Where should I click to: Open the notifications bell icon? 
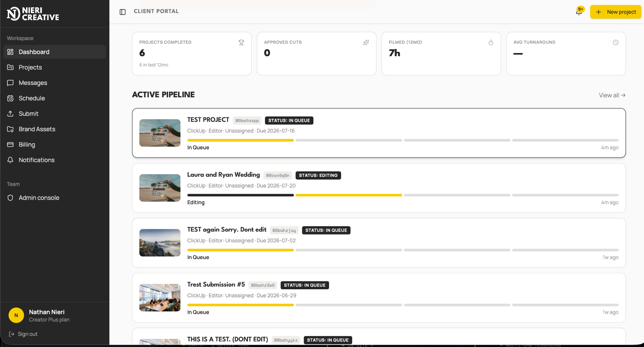579,11
